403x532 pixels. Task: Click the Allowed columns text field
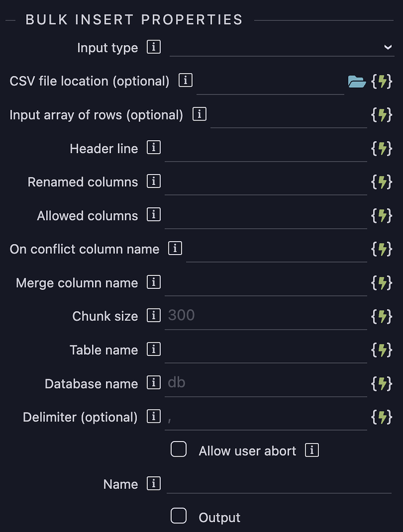(266, 216)
